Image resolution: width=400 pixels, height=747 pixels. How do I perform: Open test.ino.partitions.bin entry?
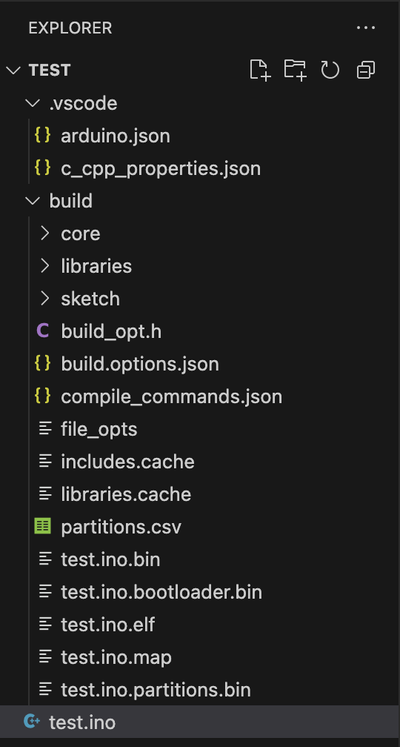[200, 689]
